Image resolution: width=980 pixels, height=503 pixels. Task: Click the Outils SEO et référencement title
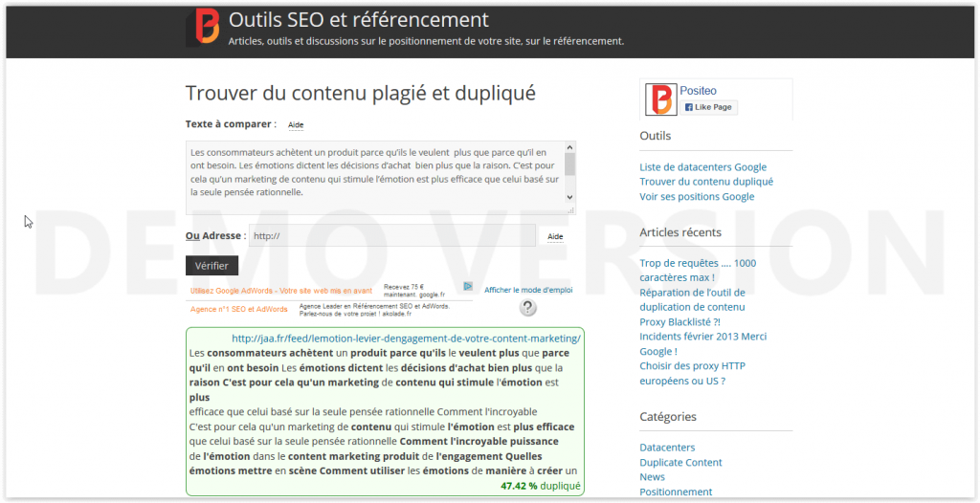tap(359, 20)
